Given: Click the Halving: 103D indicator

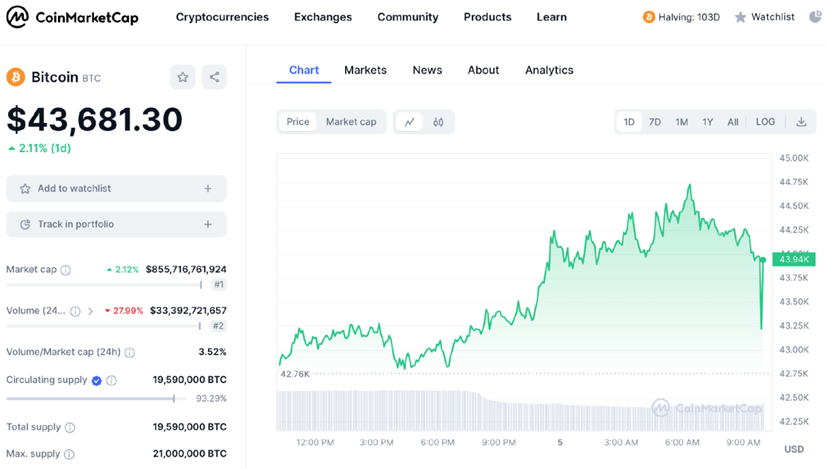Looking at the screenshot, I should pyautogui.click(x=681, y=17).
